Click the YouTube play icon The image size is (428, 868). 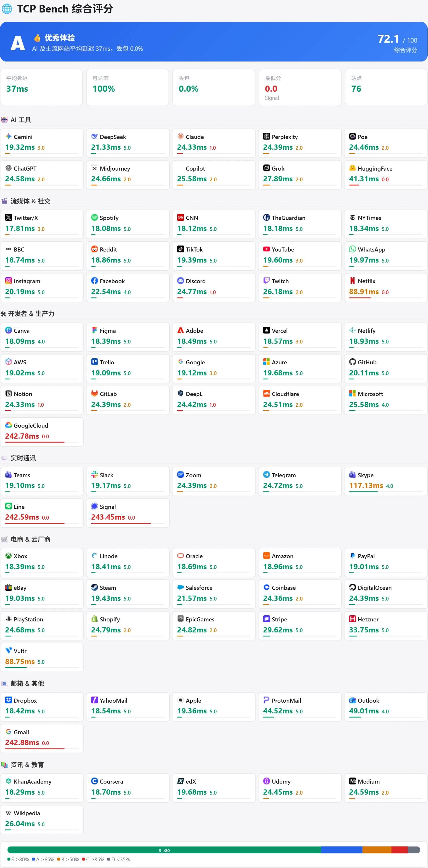266,249
